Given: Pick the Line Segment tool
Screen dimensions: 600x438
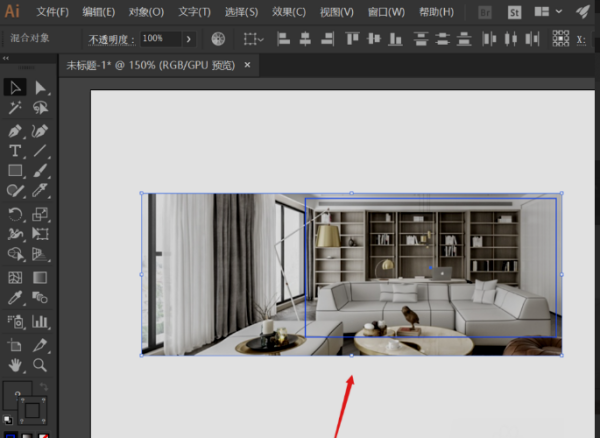Looking at the screenshot, I should pos(40,151).
